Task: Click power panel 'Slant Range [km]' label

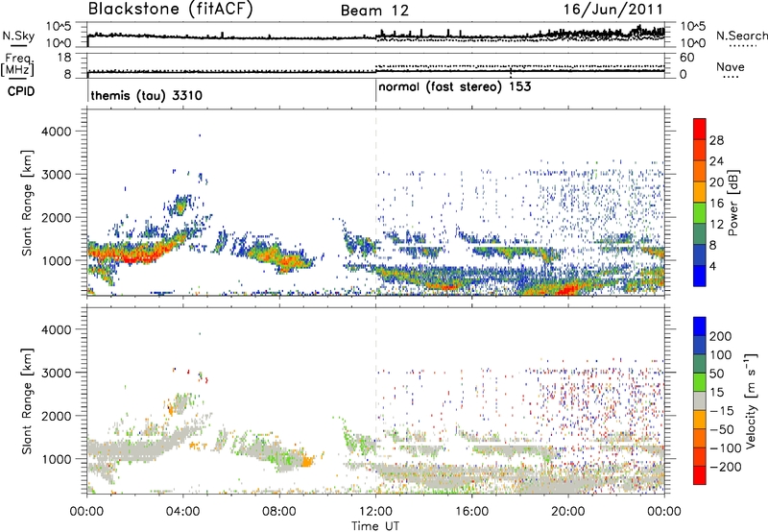Action: point(27,203)
